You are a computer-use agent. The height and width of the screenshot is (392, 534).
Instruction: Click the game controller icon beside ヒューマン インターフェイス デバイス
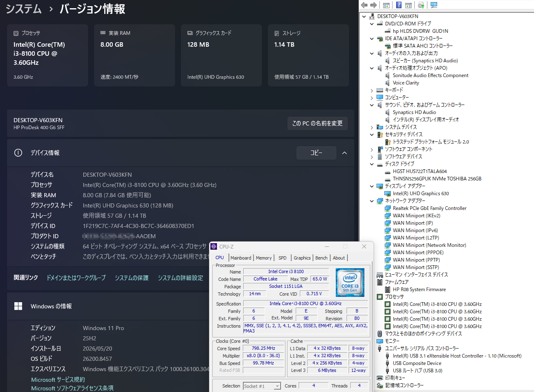(380, 275)
